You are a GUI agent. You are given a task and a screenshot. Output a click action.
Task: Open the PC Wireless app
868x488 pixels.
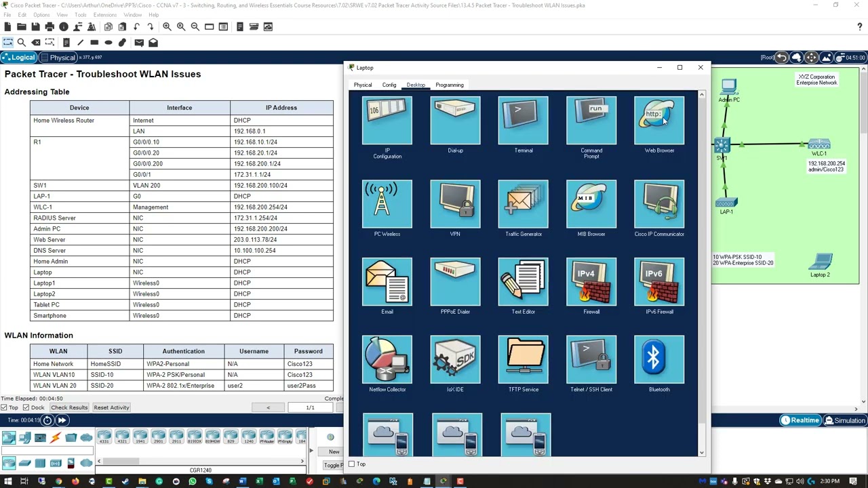[x=387, y=204]
